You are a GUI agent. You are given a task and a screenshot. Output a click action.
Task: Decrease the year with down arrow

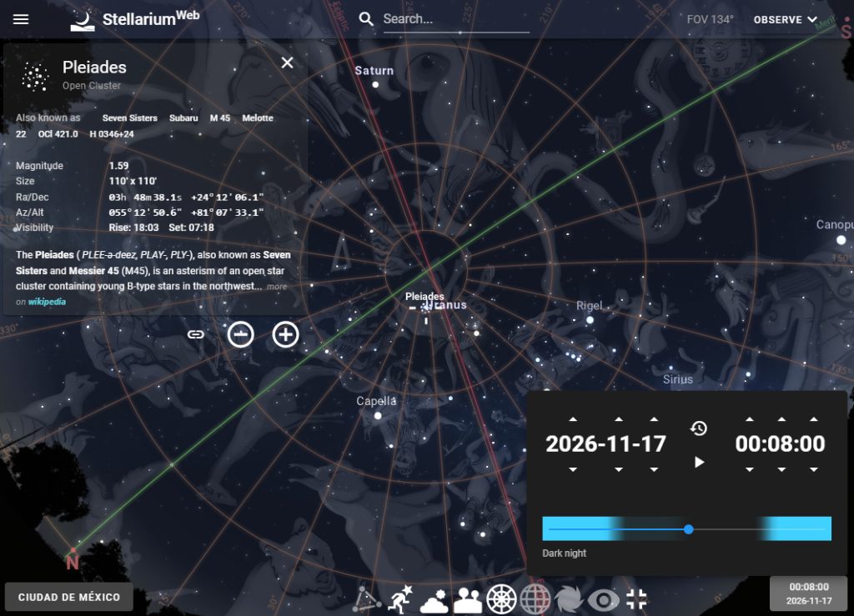point(573,469)
